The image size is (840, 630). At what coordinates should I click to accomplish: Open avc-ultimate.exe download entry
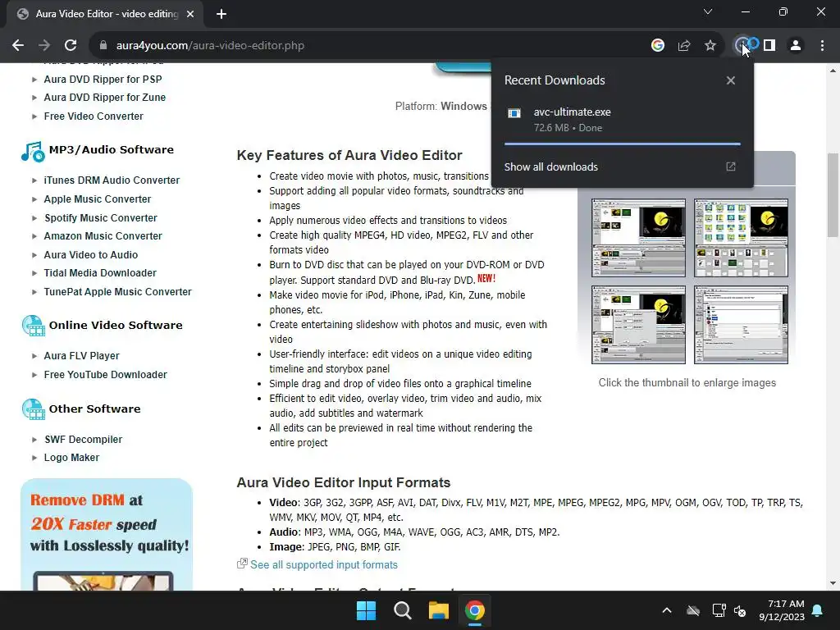click(x=623, y=120)
